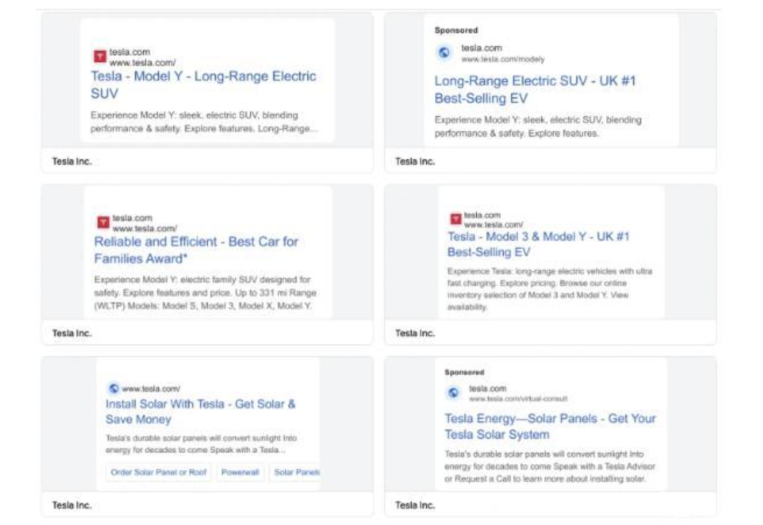Image resolution: width=763 pixels, height=525 pixels.
Task: Click the www.tesla.com/modely URL text
Action: [x=502, y=60]
